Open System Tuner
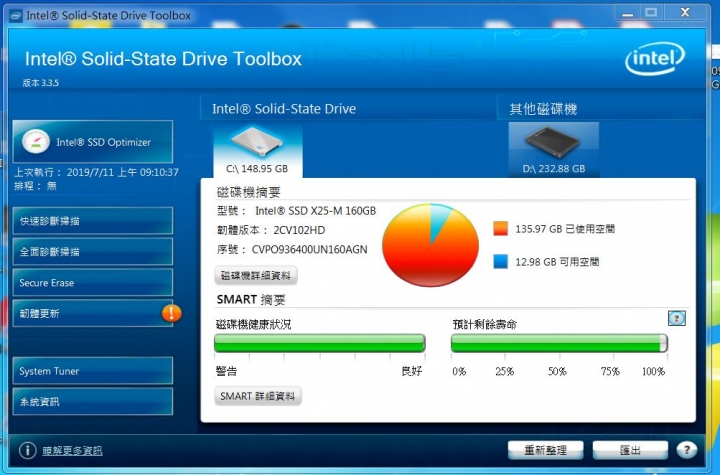Screen dimensions: 720x475 pyautogui.click(x=93, y=371)
